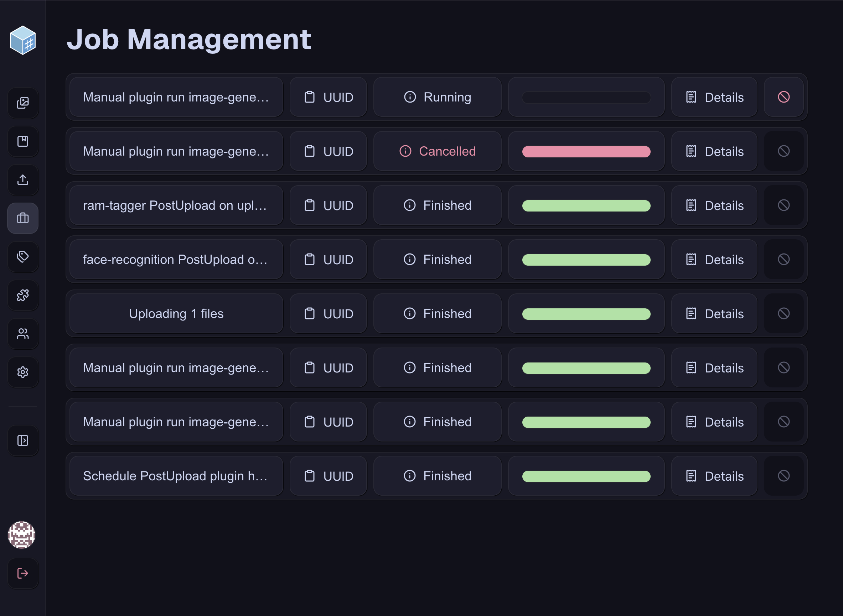Image resolution: width=843 pixels, height=616 pixels.
Task: Click the red progress bar of cancelled job
Action: point(586,151)
